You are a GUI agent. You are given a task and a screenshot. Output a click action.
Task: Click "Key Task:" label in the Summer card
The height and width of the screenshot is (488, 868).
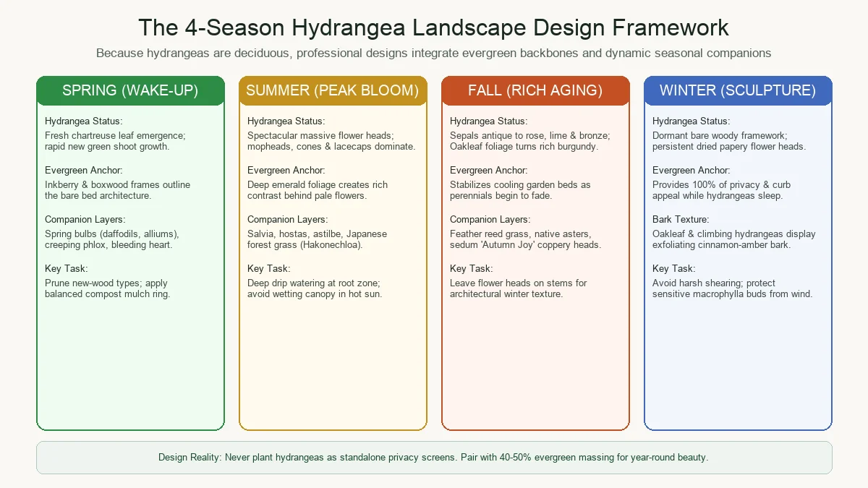[268, 269]
